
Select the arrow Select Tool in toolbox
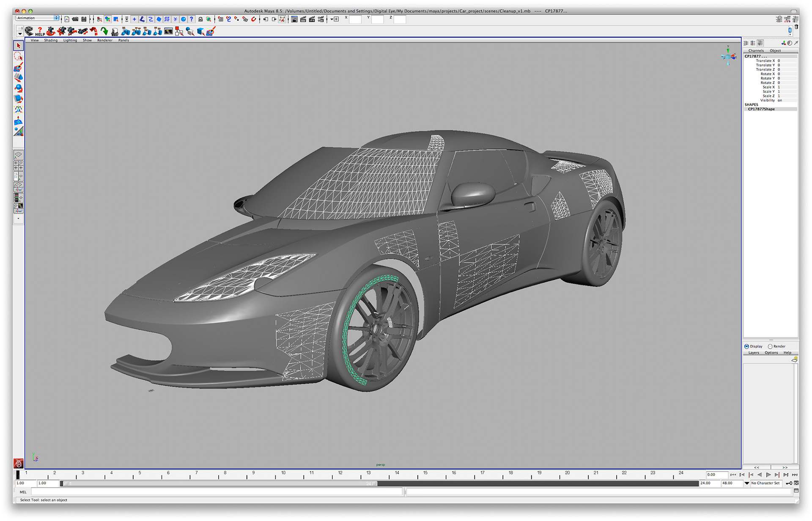(x=18, y=46)
